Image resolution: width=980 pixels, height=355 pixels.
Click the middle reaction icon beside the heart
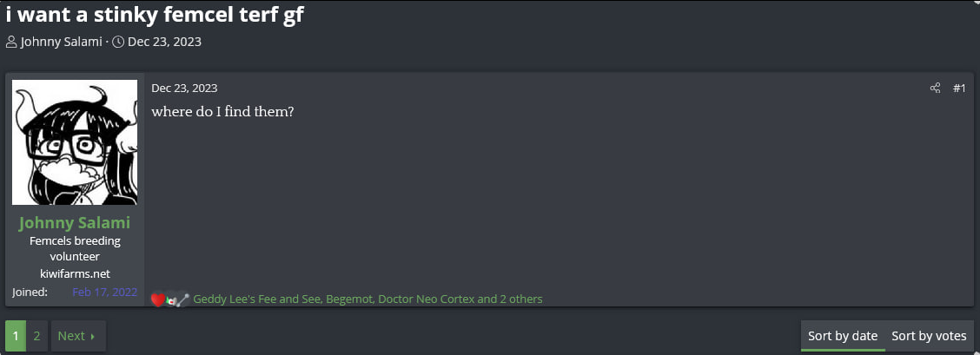pyautogui.click(x=171, y=300)
